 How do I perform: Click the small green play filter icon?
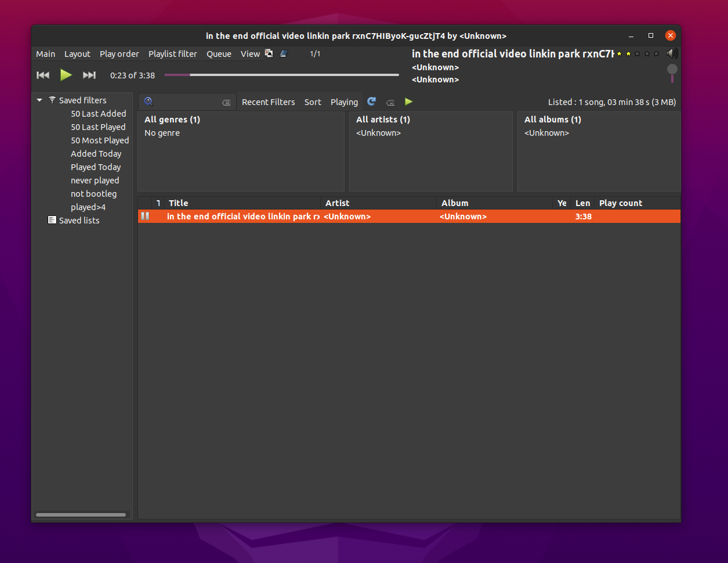coord(409,102)
